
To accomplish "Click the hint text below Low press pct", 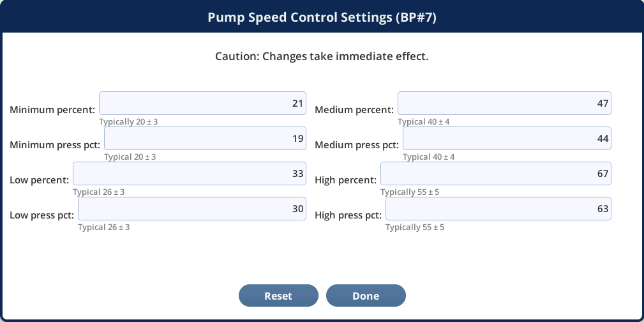I will click(x=108, y=227).
